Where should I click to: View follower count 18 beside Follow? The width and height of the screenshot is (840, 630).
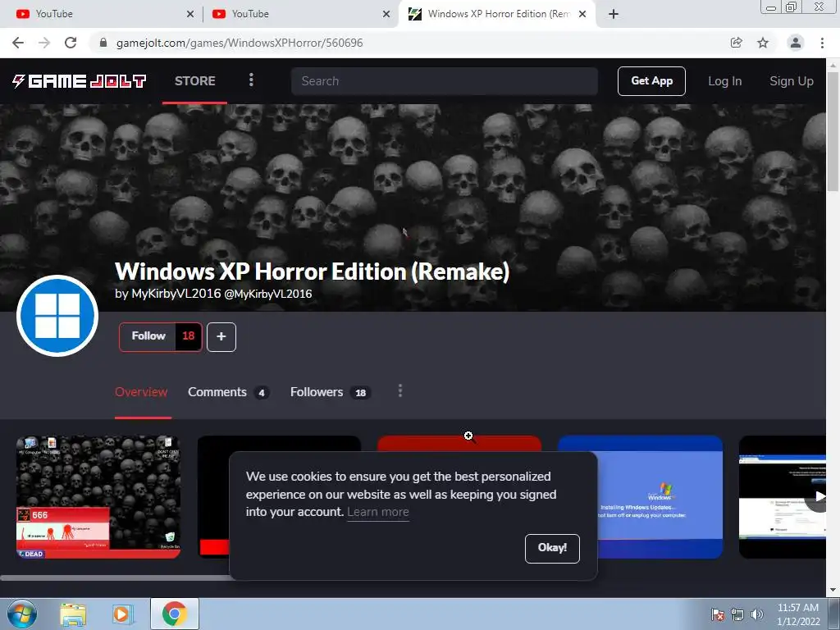tap(189, 336)
